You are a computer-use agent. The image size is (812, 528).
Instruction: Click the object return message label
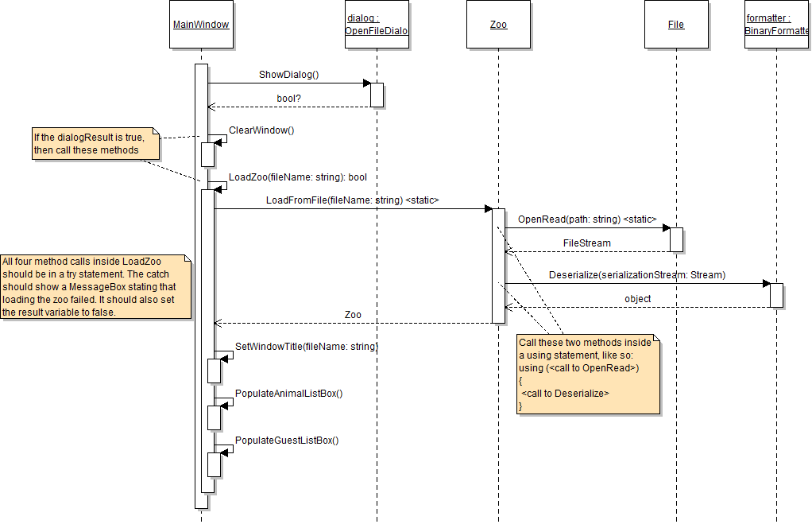coord(637,299)
